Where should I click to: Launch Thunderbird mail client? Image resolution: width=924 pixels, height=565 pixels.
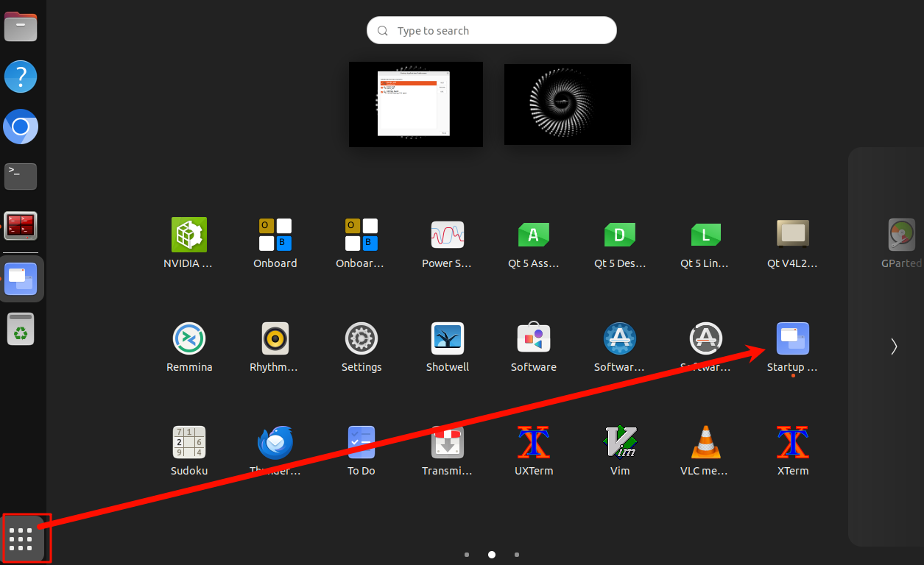click(x=275, y=443)
